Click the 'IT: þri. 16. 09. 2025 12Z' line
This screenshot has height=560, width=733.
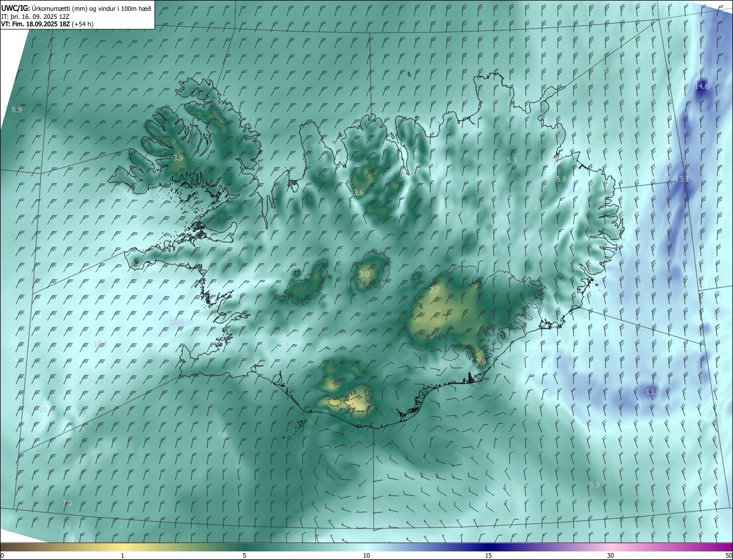click(36, 17)
